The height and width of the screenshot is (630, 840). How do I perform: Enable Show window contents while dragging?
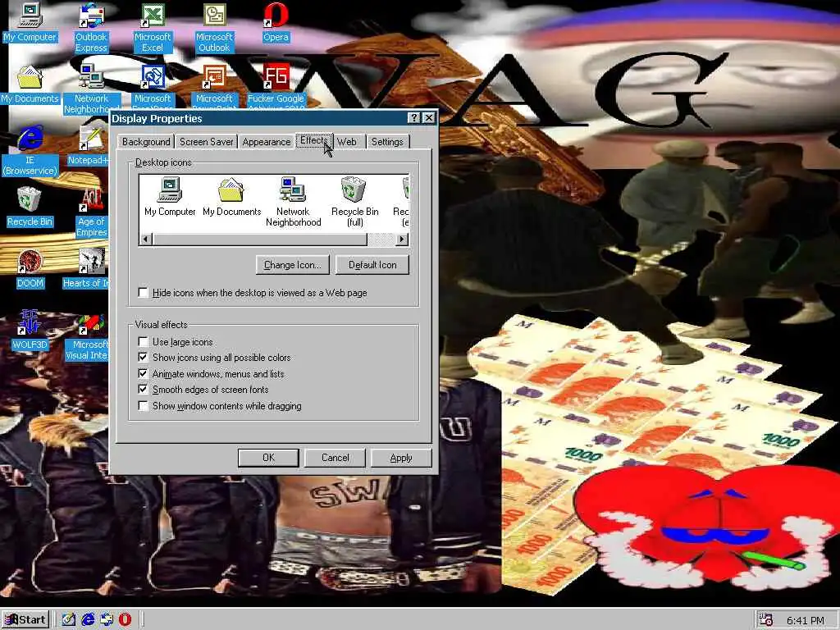point(143,405)
